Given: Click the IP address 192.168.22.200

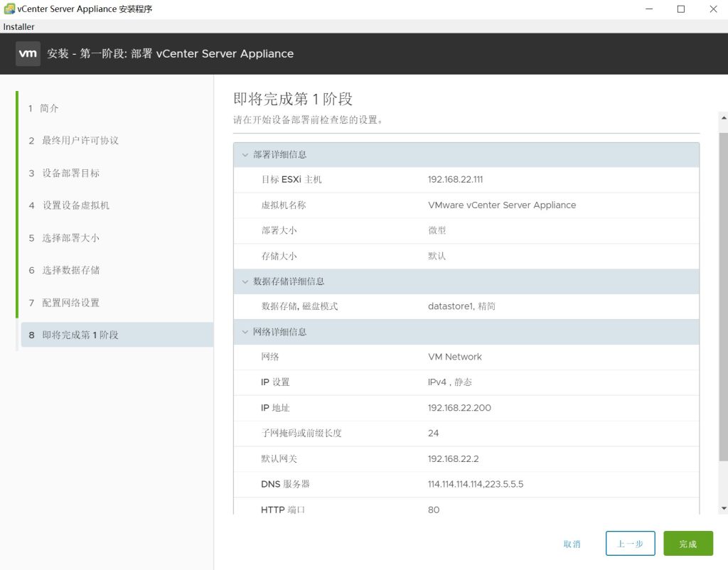Looking at the screenshot, I should pos(459,408).
